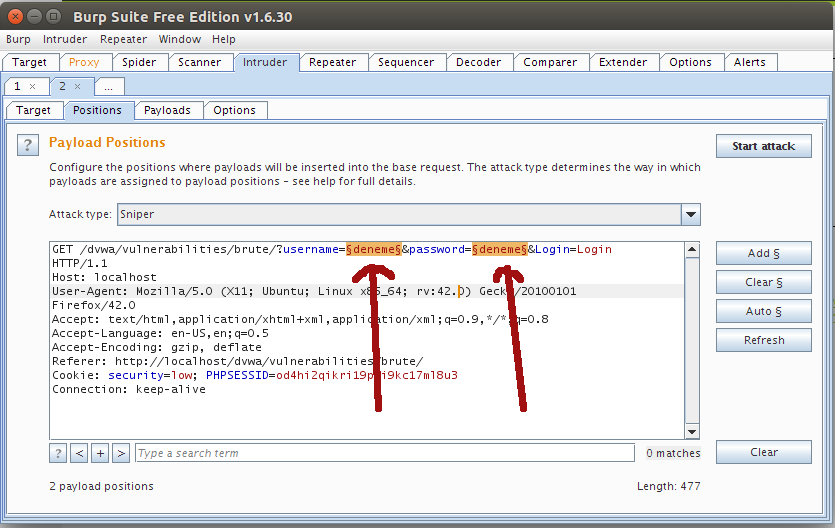Click the search term input field
Image resolution: width=835 pixels, height=528 pixels.
point(385,453)
